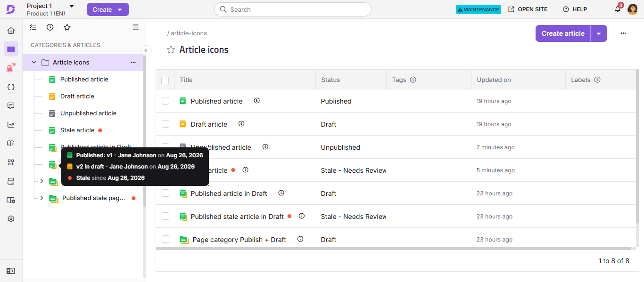Open the Published stale article in Draft link
Screen dimensions: 644x282
[x=237, y=217]
